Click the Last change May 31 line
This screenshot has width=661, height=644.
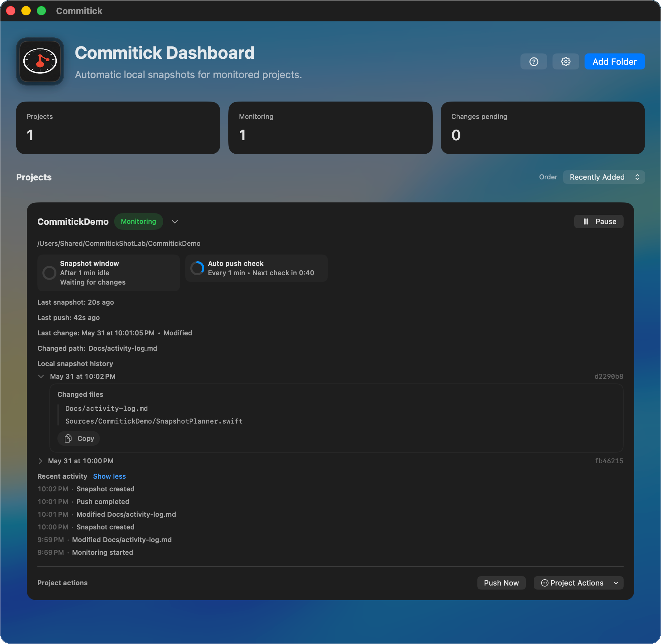coord(115,333)
